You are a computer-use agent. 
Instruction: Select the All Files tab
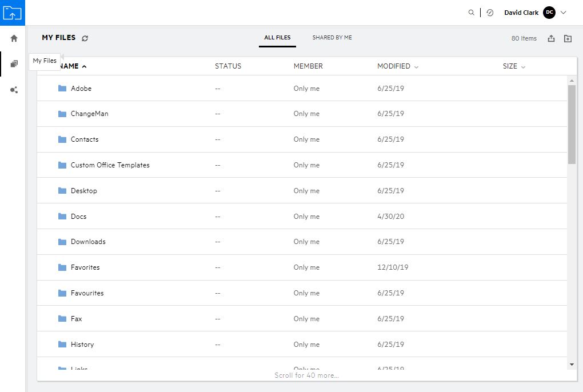pos(277,38)
